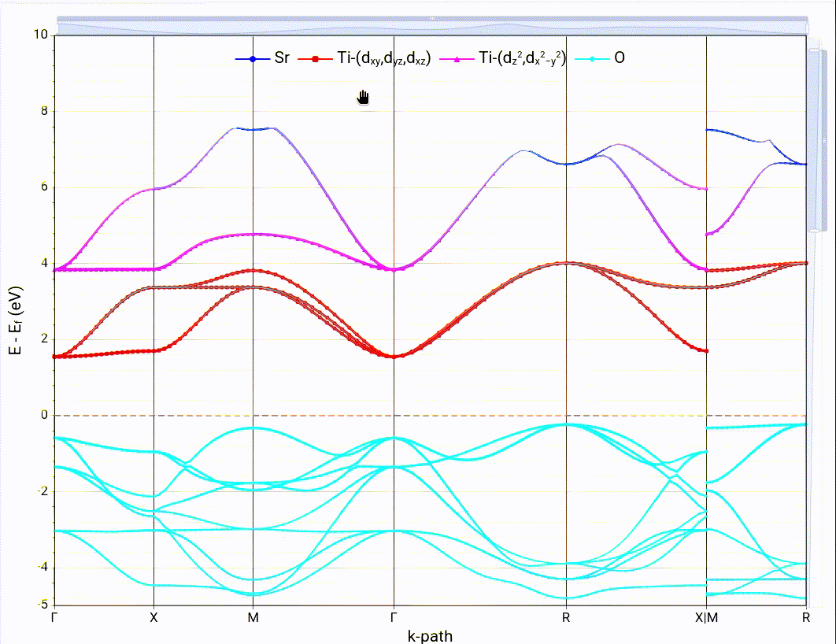Click the y-axis tick label 8
This screenshot has width=836, height=644.
pyautogui.click(x=44, y=111)
